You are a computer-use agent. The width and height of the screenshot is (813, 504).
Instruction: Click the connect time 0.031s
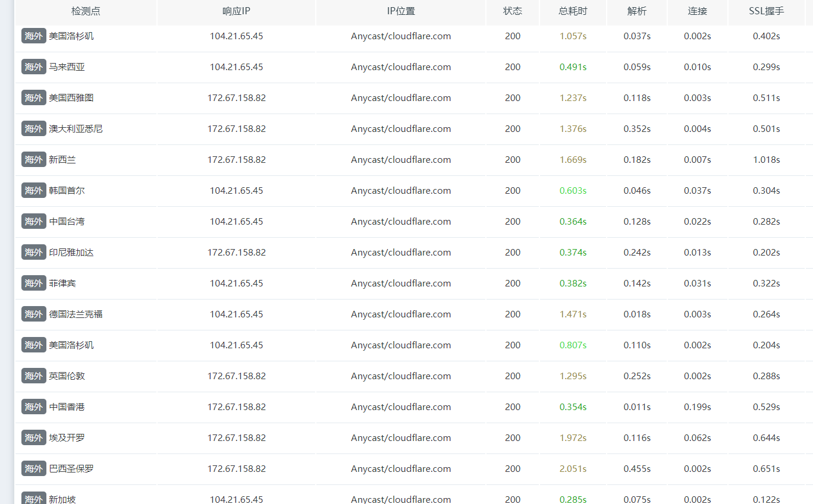698,283
